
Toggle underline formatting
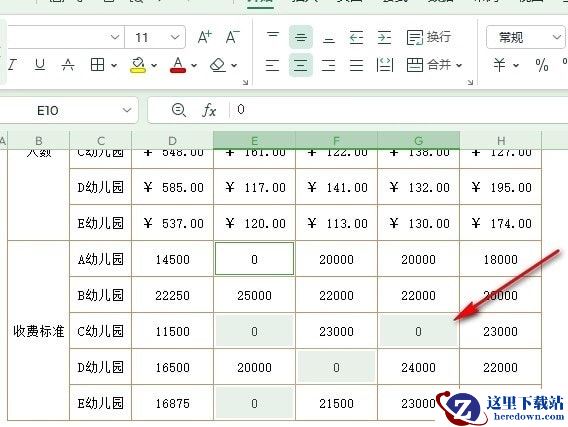pyautogui.click(x=40, y=65)
